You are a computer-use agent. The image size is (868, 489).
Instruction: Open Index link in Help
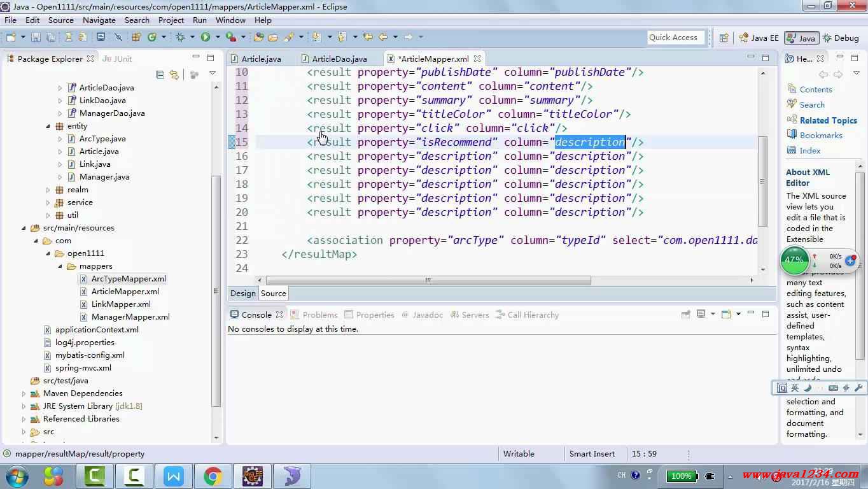click(810, 151)
